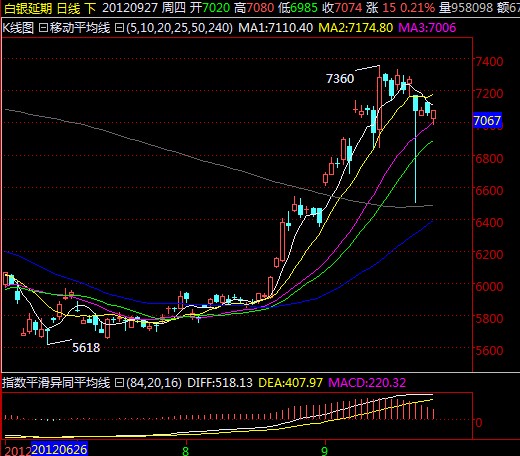520x456 pixels.
Task: Open the box icon before (84,20,16)
Action: (119, 383)
